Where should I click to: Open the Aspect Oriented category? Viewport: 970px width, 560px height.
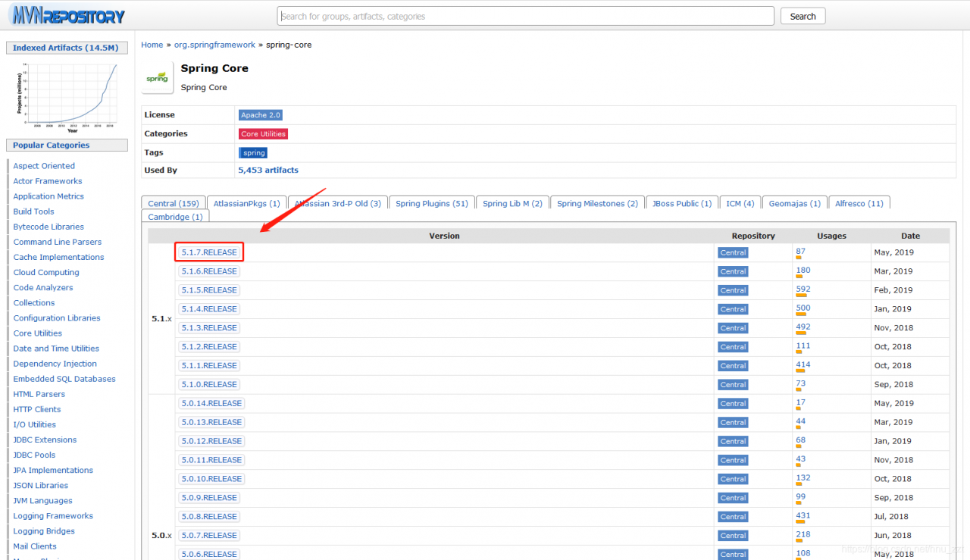pyautogui.click(x=44, y=166)
